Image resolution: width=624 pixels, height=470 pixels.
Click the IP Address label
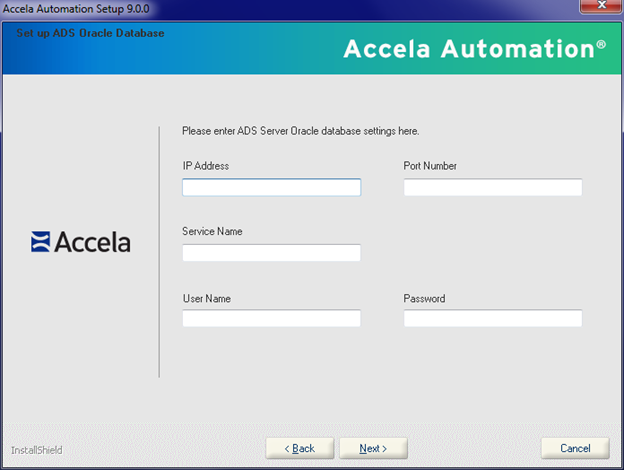(x=206, y=166)
